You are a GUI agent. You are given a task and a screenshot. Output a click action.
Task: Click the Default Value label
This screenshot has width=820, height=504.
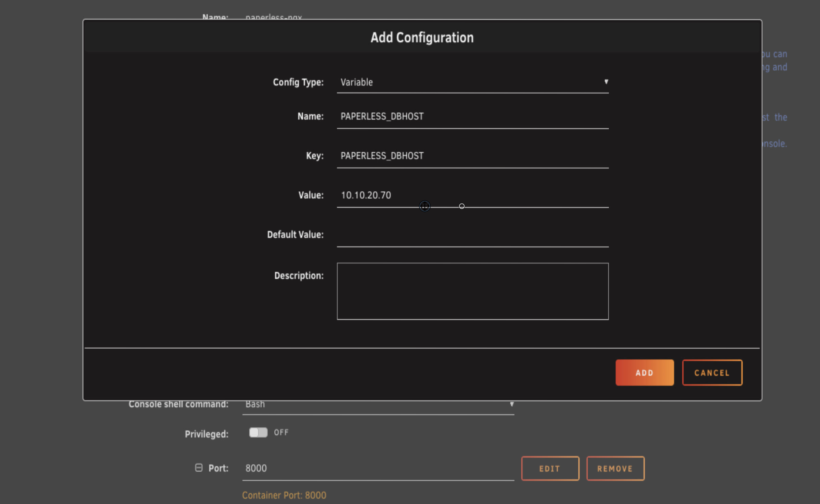pyautogui.click(x=295, y=235)
